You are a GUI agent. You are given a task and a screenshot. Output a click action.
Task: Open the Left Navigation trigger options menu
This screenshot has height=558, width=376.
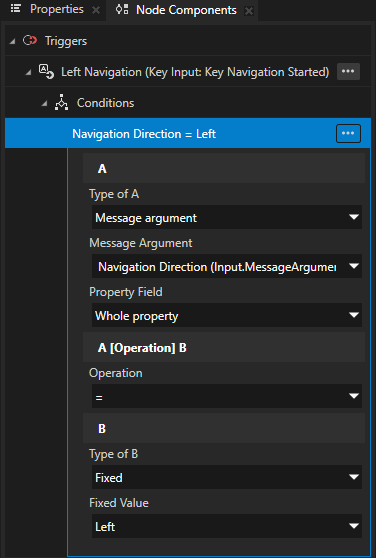pyautogui.click(x=348, y=72)
